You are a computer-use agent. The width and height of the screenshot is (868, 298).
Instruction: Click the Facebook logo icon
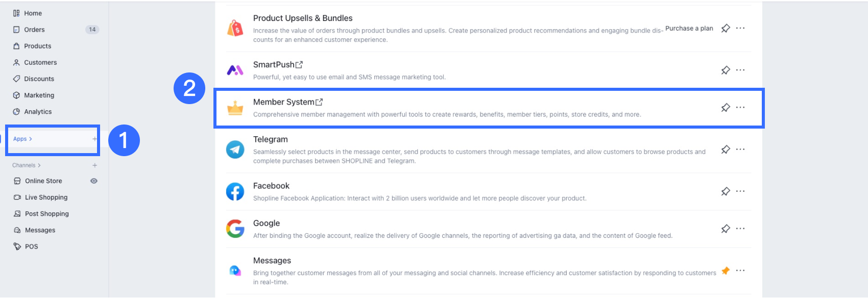click(235, 192)
